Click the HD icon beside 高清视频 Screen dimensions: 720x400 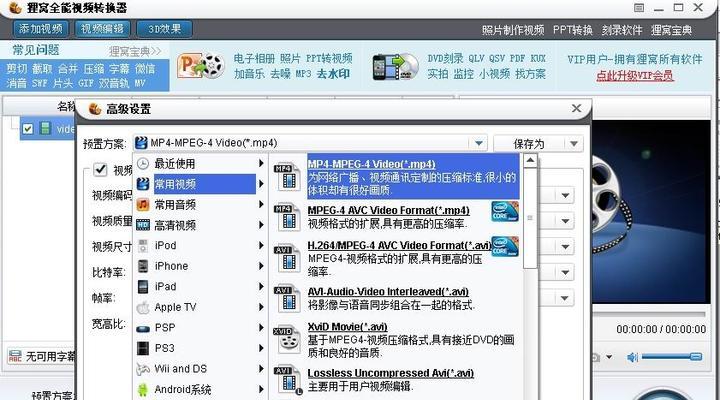click(x=143, y=225)
